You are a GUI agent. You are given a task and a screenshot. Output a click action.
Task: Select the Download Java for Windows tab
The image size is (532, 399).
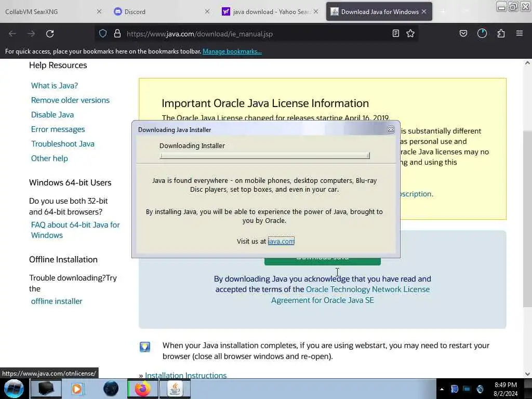tap(380, 11)
